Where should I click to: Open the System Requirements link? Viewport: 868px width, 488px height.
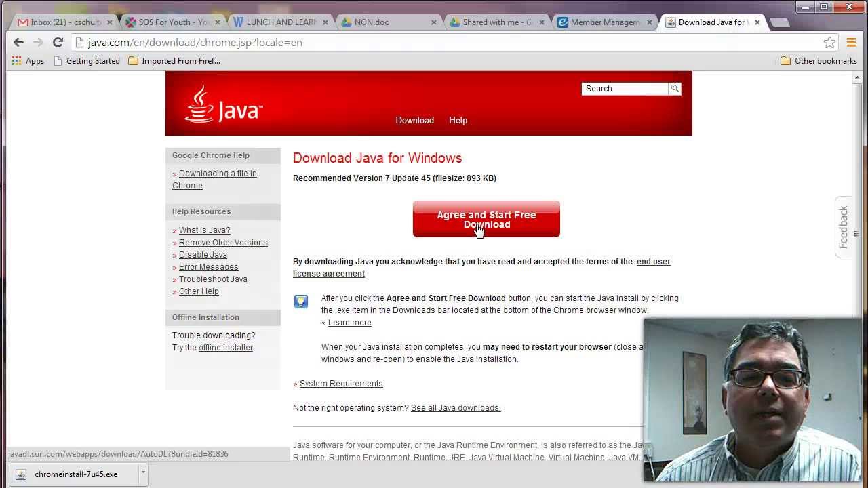(x=341, y=384)
